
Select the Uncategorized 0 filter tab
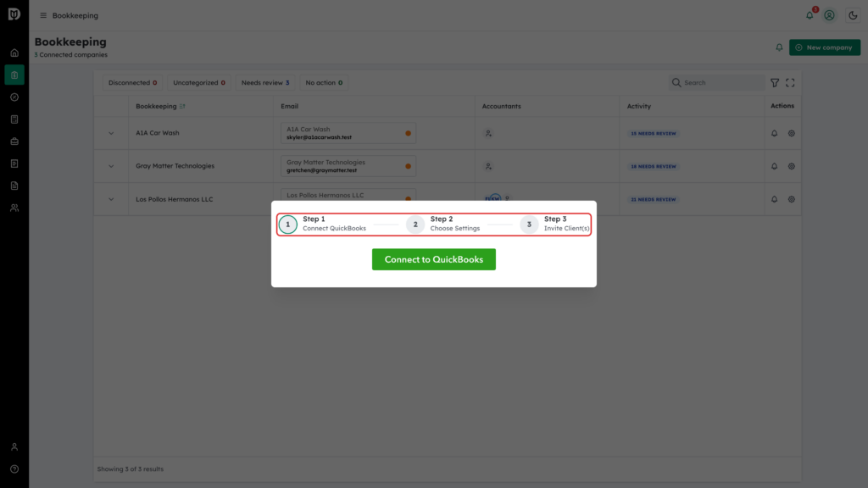(x=198, y=83)
